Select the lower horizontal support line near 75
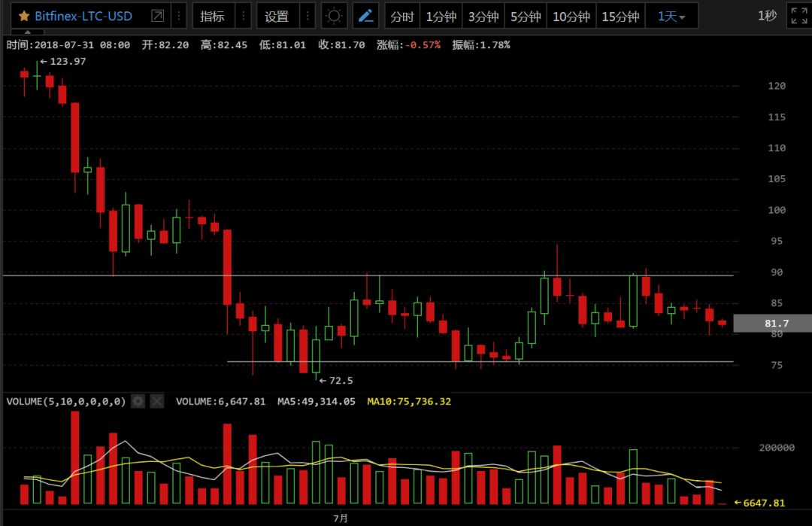The height and width of the screenshot is (526, 812). tap(480, 361)
